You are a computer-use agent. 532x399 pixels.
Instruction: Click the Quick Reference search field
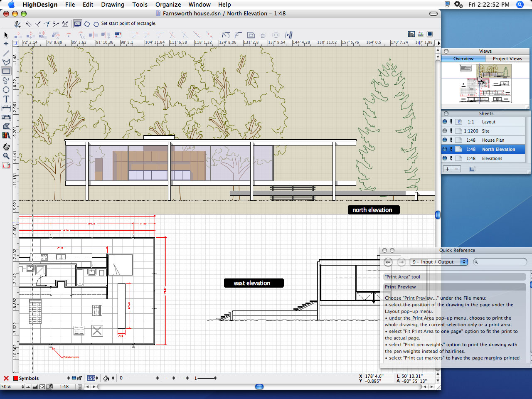click(x=500, y=262)
